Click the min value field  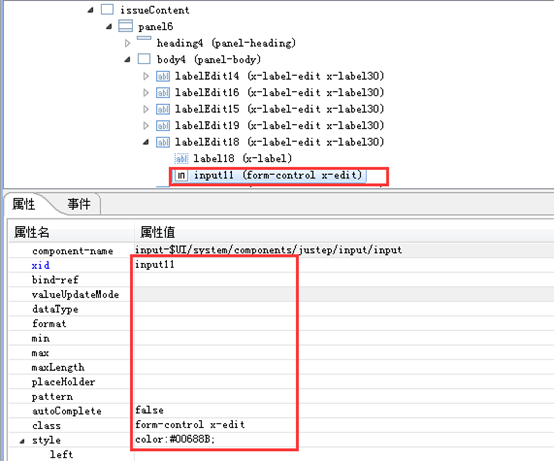344,338
